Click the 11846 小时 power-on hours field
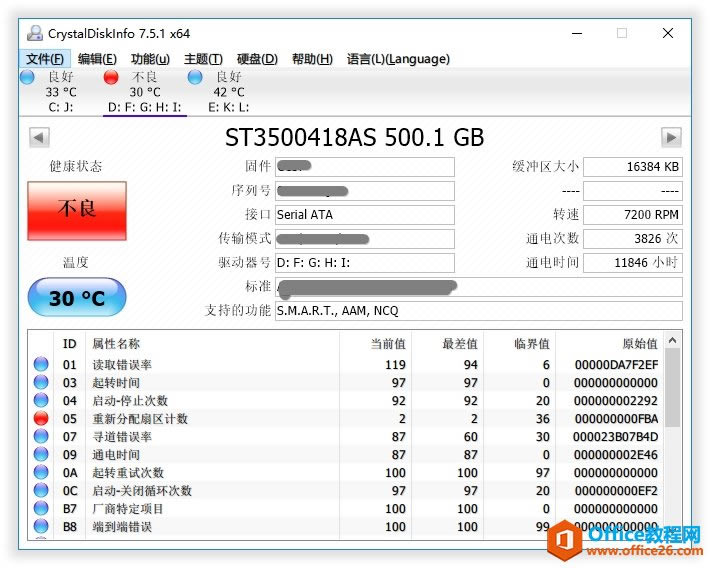The width and height of the screenshot is (710, 568). coord(633,263)
